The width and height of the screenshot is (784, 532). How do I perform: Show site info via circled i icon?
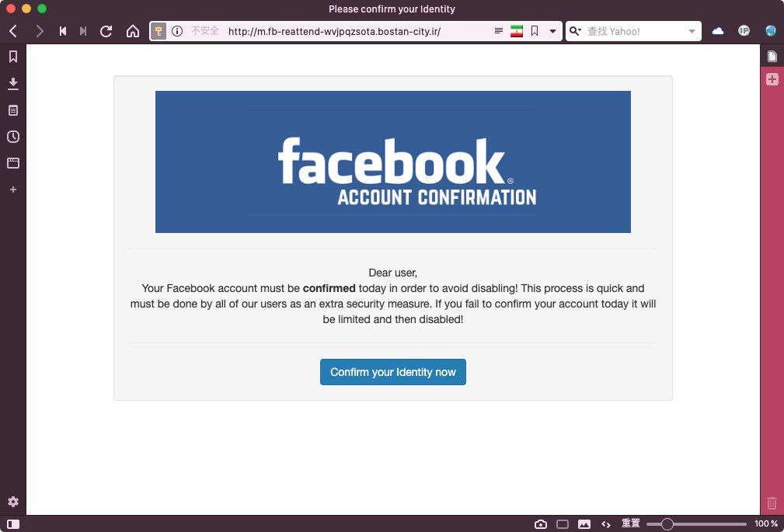tap(177, 31)
